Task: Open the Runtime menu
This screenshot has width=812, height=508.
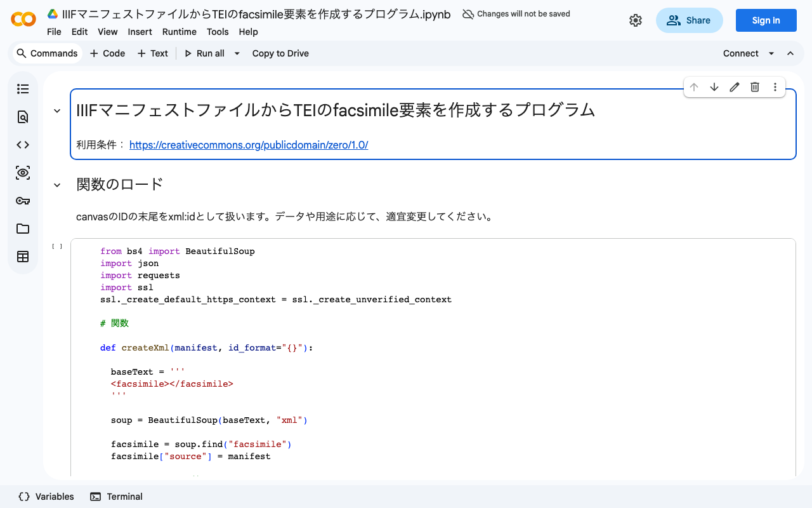Action: click(179, 32)
